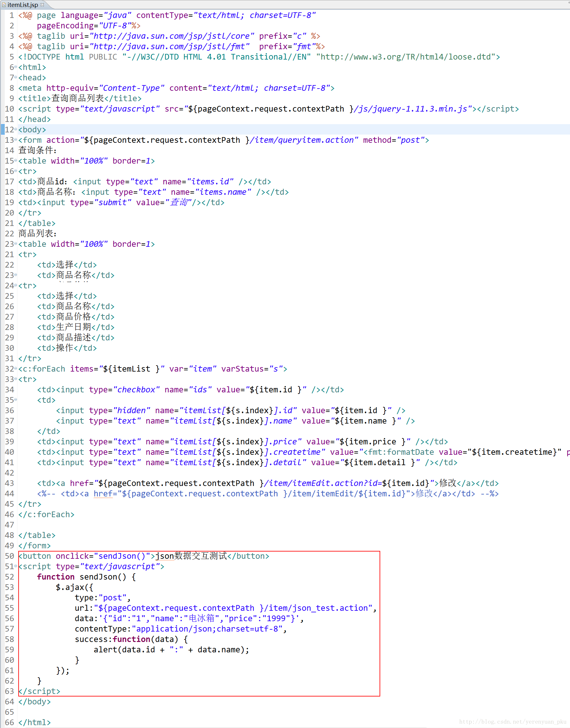The image size is (570, 728).
Task: Collapse the <head> fold at line 7
Action: (16, 77)
